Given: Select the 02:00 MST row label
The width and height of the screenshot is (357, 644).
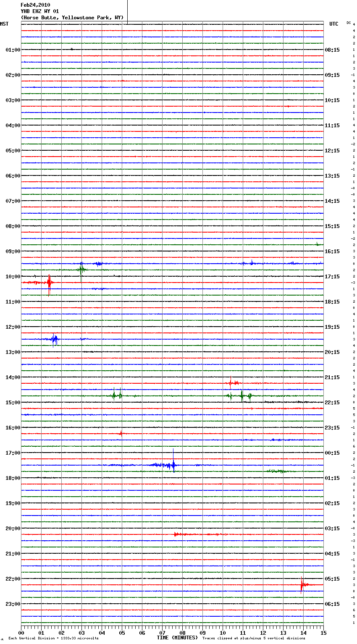Looking at the screenshot, I should tap(13, 75).
